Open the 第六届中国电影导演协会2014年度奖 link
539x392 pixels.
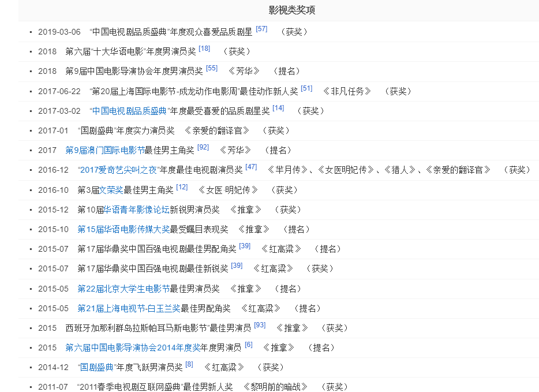click(133, 348)
